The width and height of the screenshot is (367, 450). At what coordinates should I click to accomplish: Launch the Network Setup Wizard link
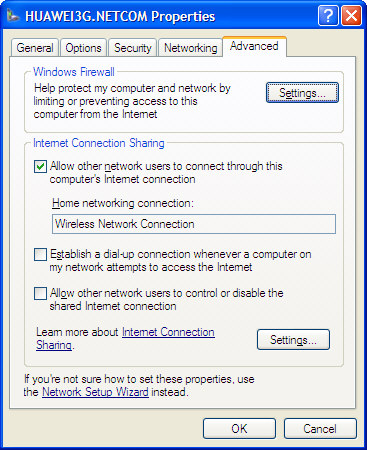tap(95, 392)
